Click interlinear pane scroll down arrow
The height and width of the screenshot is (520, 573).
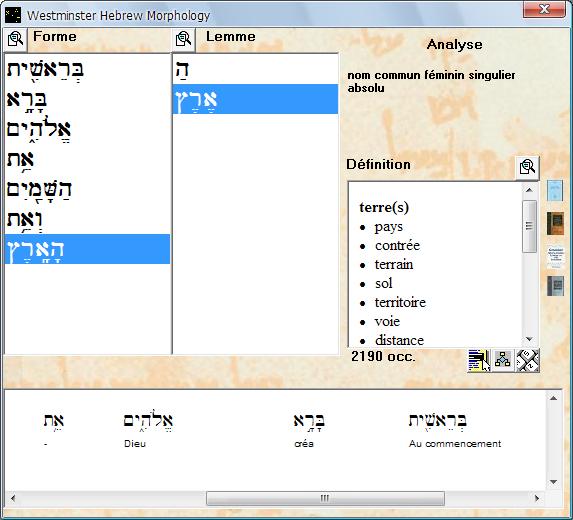coord(553,482)
